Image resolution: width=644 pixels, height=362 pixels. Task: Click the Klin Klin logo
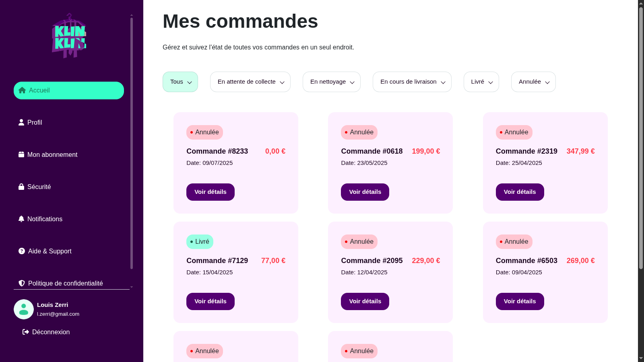coord(69,36)
